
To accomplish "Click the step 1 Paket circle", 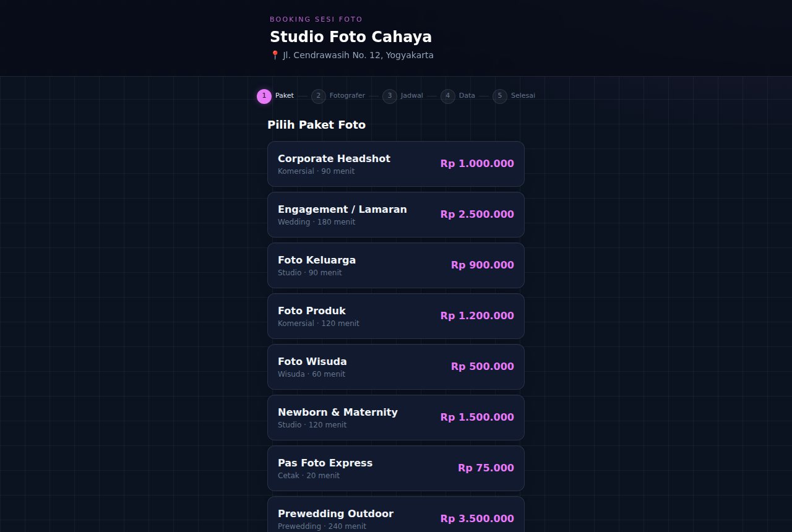I will (x=264, y=96).
